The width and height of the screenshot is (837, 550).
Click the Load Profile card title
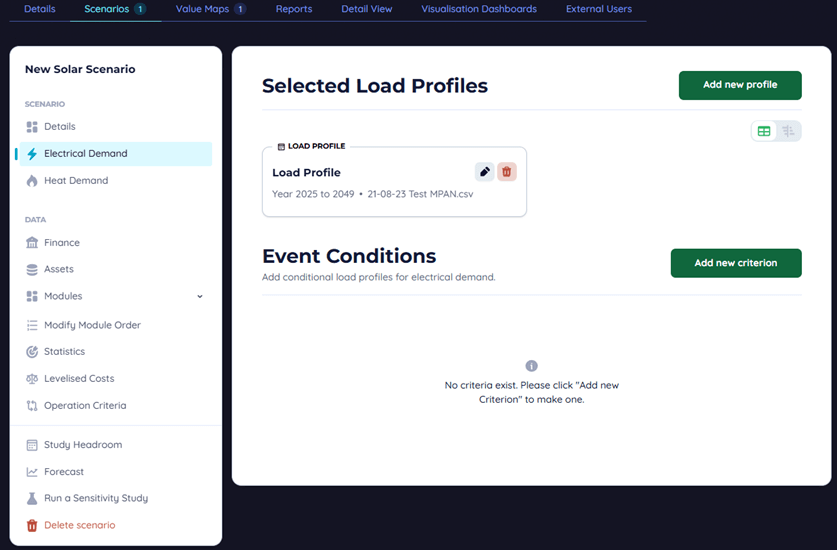click(306, 172)
